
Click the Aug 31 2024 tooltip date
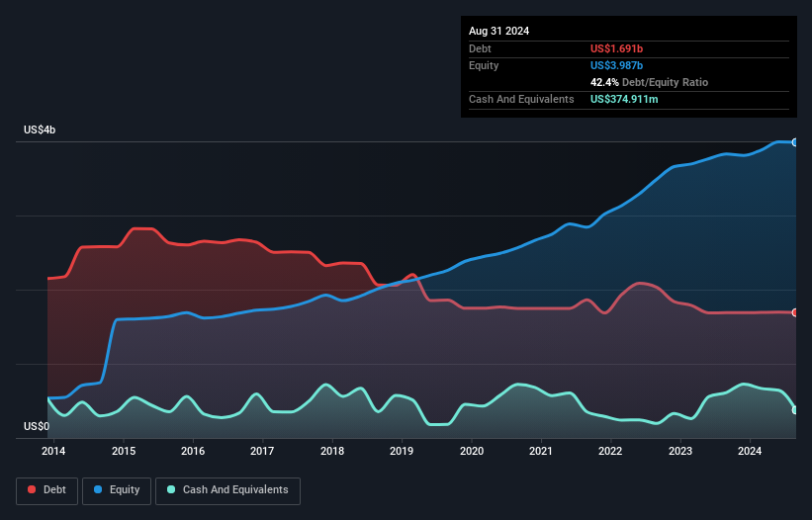[498, 31]
